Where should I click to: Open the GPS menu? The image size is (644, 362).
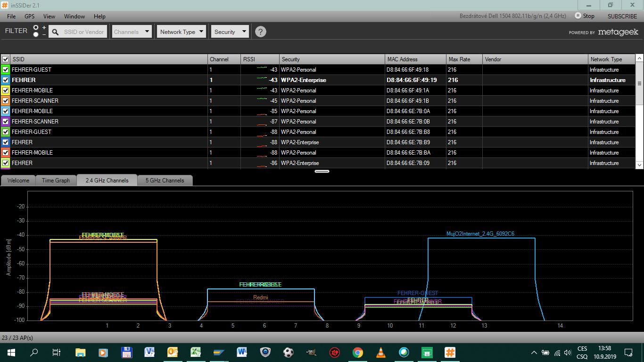30,16
